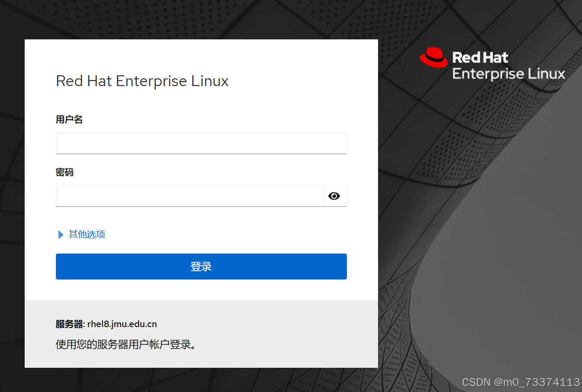Viewport: 582px width, 392px height.
Task: Collapse the other options disclosure
Action: click(x=87, y=235)
